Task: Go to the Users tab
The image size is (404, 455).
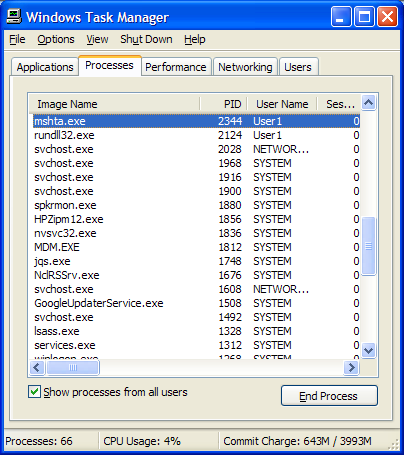Action: tap(298, 67)
